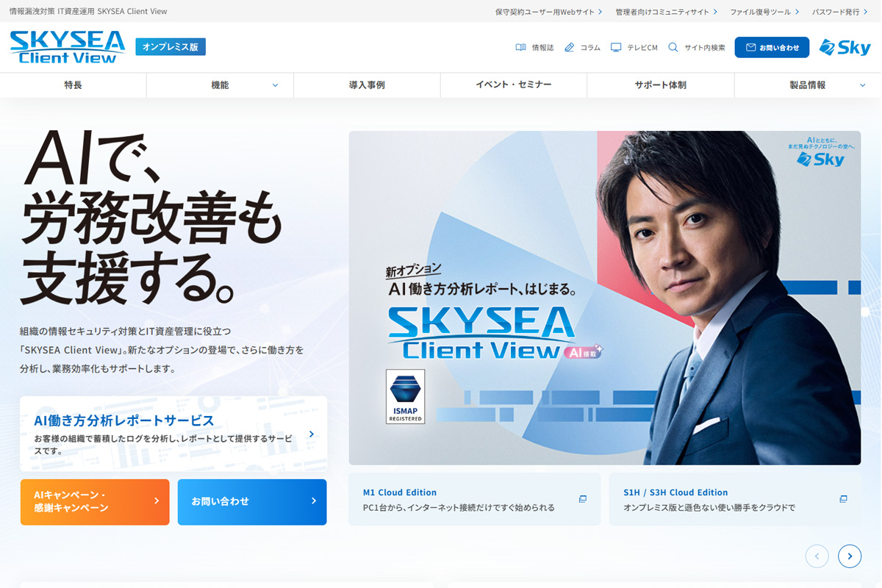Click external-link icon on M1 Cloud Edition card
882x588 pixels.
click(583, 499)
